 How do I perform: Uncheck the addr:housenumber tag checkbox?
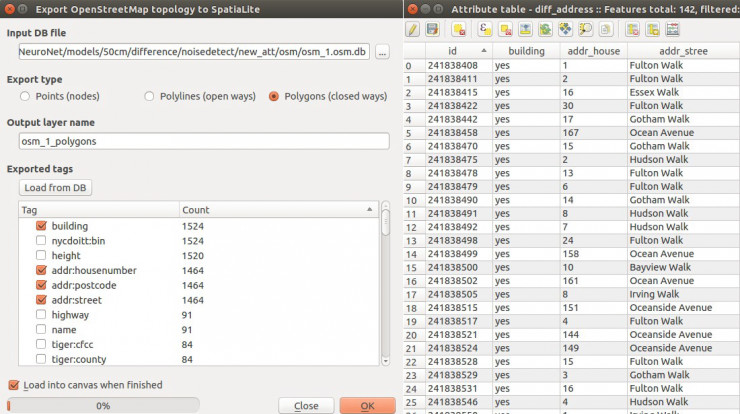tap(41, 270)
